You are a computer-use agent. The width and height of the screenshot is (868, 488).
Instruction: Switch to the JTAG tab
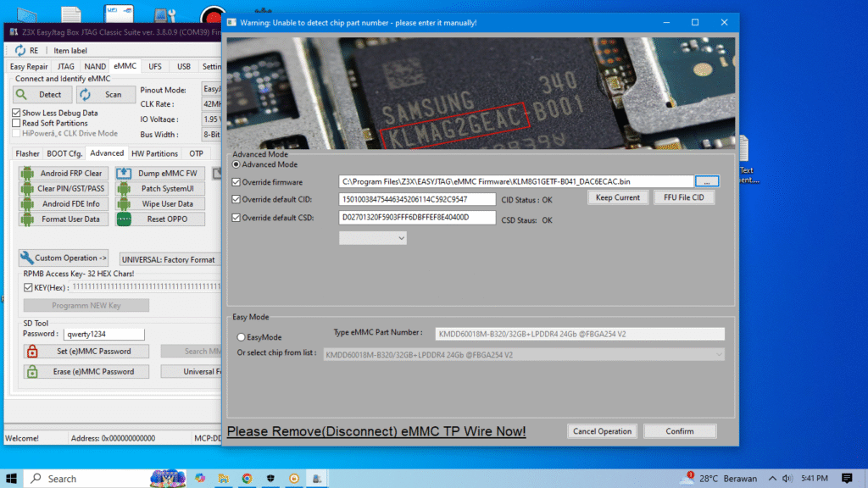[66, 66]
